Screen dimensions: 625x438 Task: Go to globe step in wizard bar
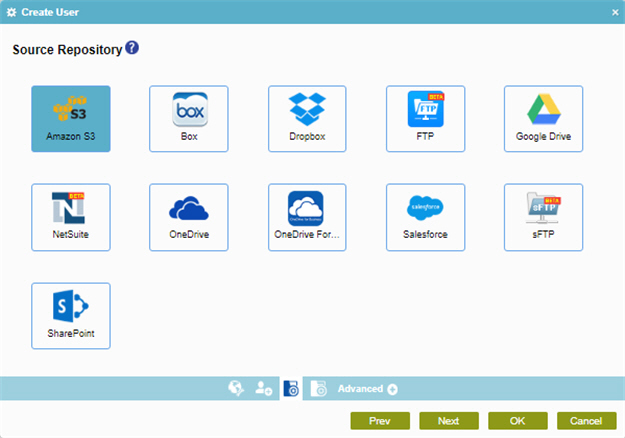236,388
